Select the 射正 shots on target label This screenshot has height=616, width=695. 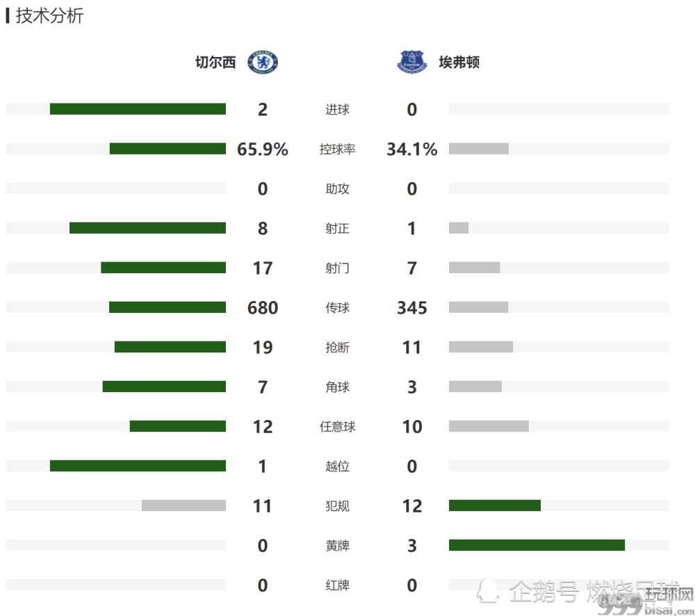pos(337,229)
